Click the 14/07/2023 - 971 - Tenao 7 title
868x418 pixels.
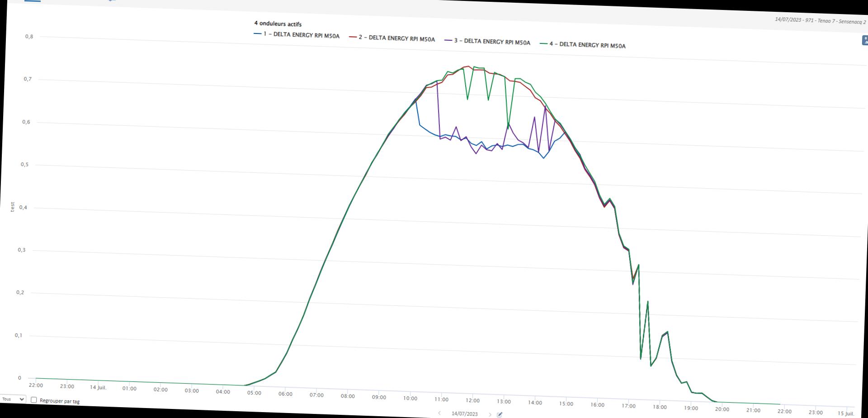[x=821, y=21]
